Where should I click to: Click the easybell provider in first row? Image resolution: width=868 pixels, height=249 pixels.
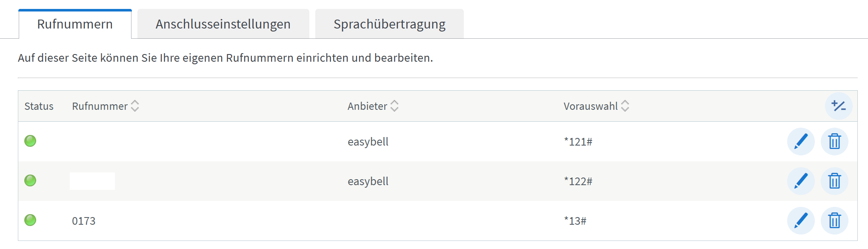tap(368, 142)
